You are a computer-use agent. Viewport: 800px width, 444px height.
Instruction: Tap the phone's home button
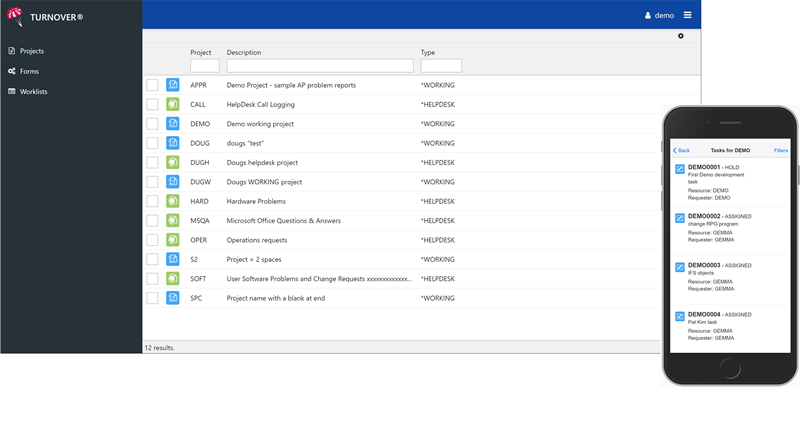[x=730, y=368]
